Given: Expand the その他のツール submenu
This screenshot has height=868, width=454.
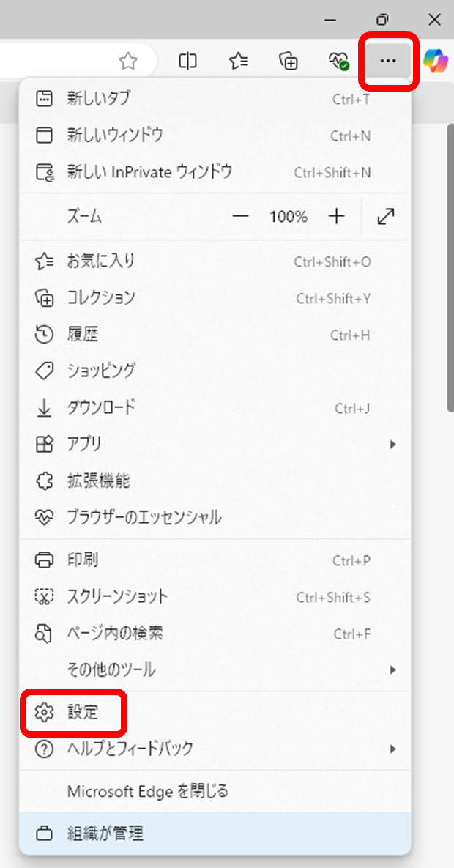Looking at the screenshot, I should coord(215,669).
